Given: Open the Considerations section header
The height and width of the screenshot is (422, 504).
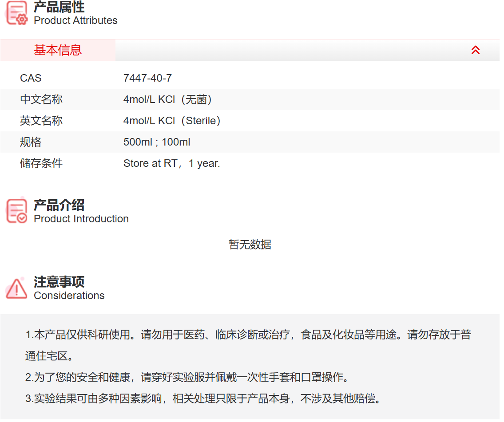Looking at the screenshot, I should [69, 288].
